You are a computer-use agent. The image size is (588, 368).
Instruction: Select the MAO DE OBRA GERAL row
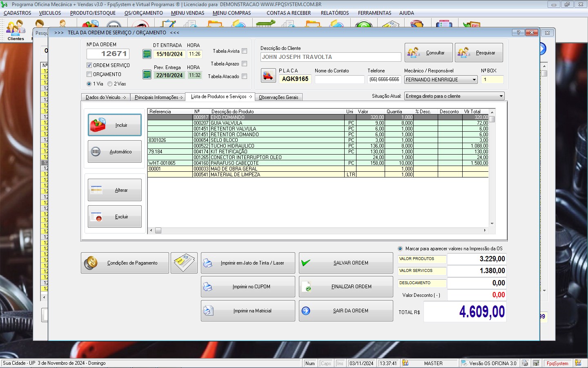(x=318, y=169)
